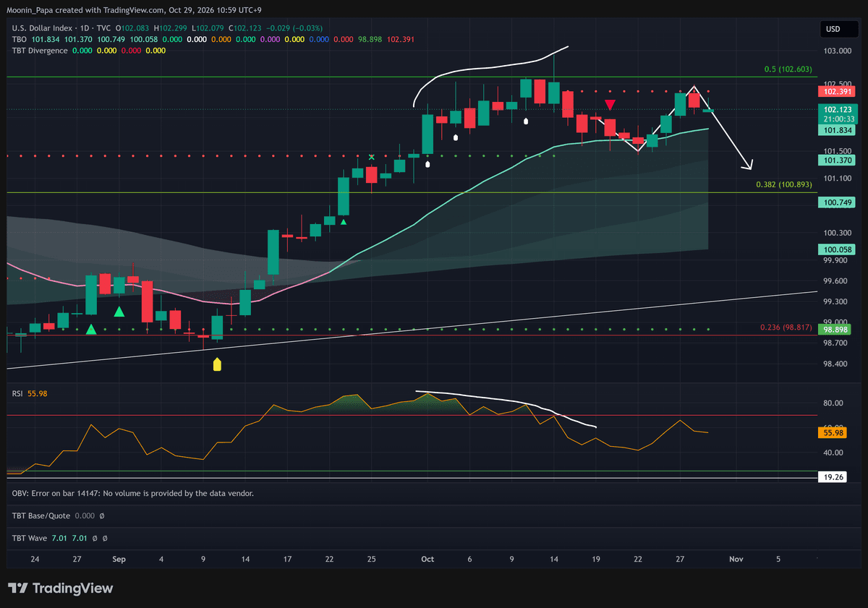Select the TBO indicator legend name

pos(20,39)
